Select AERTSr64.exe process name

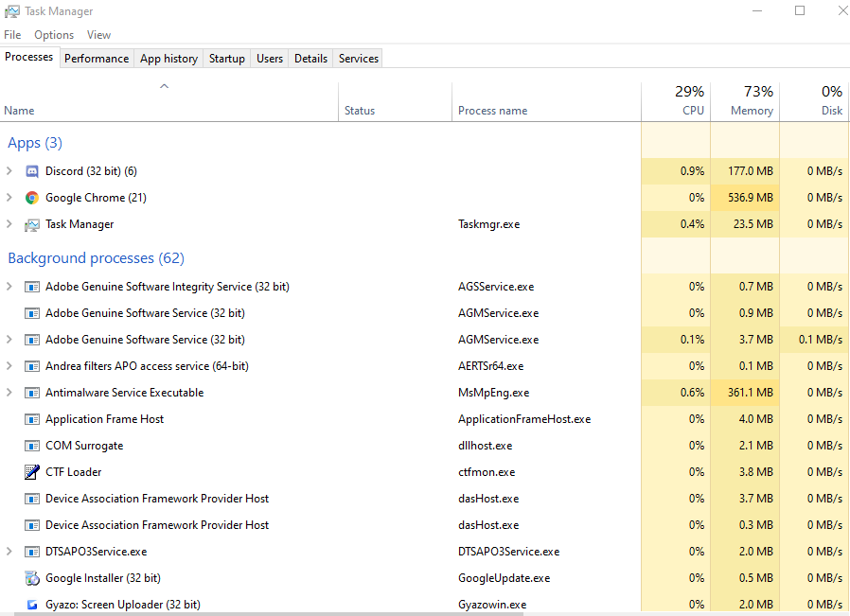point(490,366)
